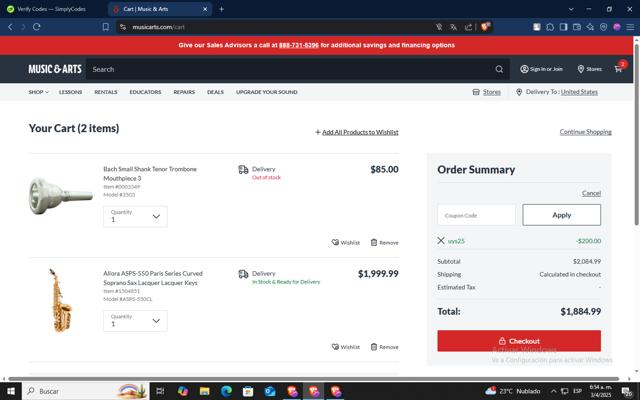Expand quantity dropdown for Bach mouthpiece

tap(156, 217)
